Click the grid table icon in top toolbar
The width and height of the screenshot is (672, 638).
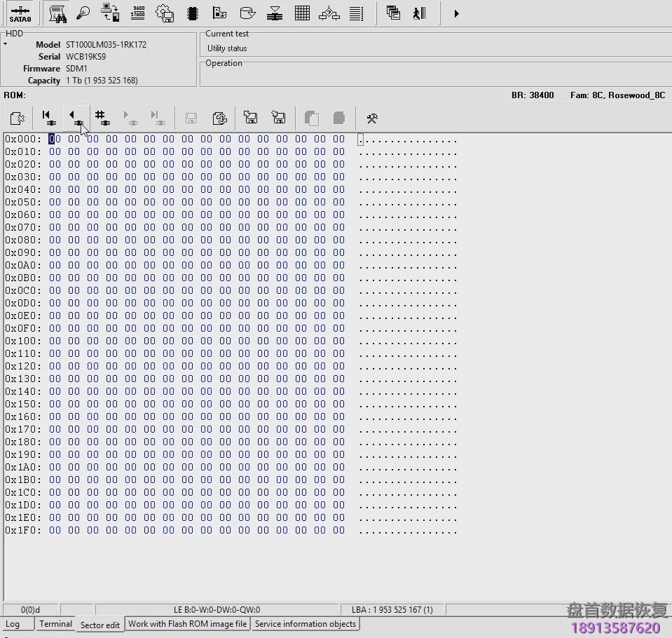(x=302, y=13)
